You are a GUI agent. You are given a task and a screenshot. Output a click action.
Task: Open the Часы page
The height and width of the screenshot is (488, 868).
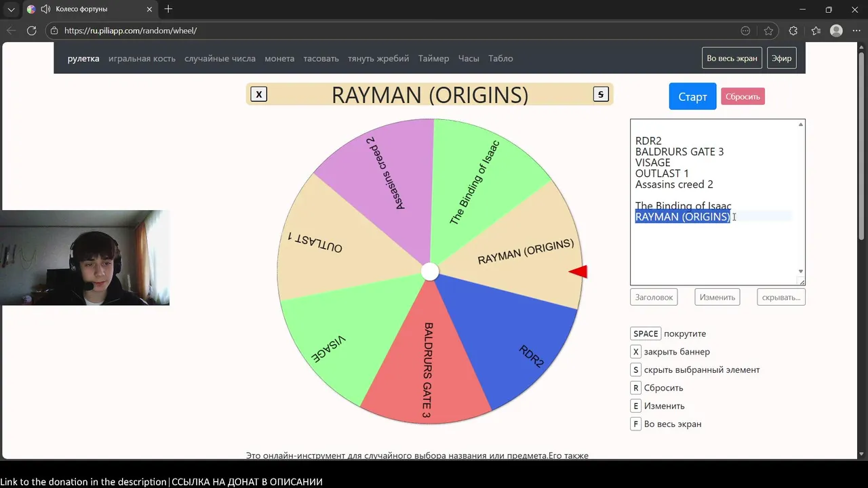pos(469,58)
